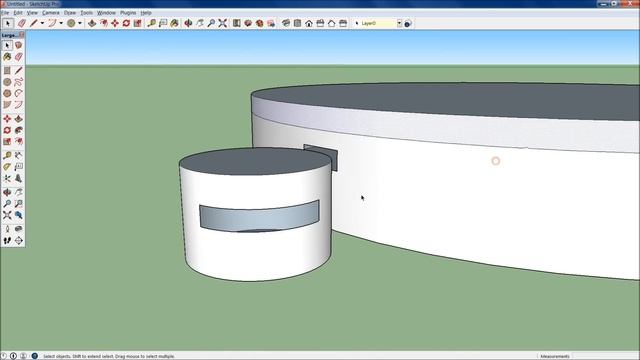Click the Layer0 layer name field
Viewport: 640px width, 360px height.
[378, 23]
